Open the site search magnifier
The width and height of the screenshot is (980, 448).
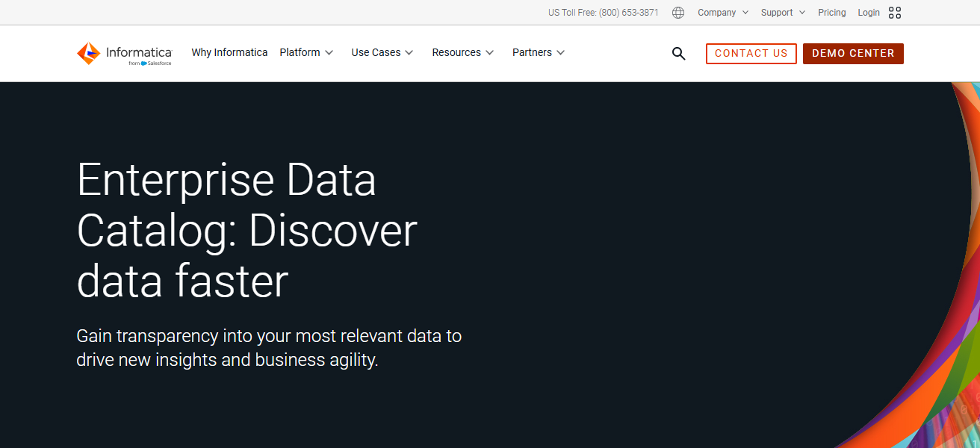pyautogui.click(x=678, y=53)
